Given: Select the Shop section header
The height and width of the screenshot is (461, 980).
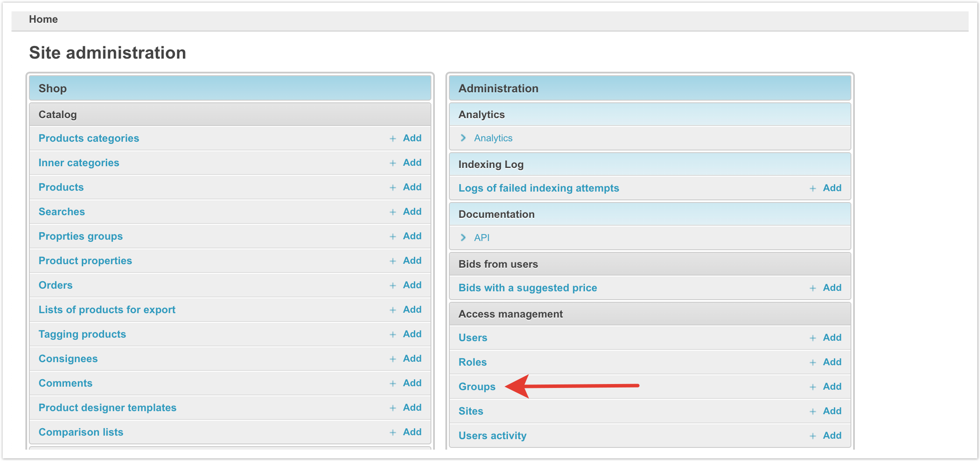Looking at the screenshot, I should (52, 88).
